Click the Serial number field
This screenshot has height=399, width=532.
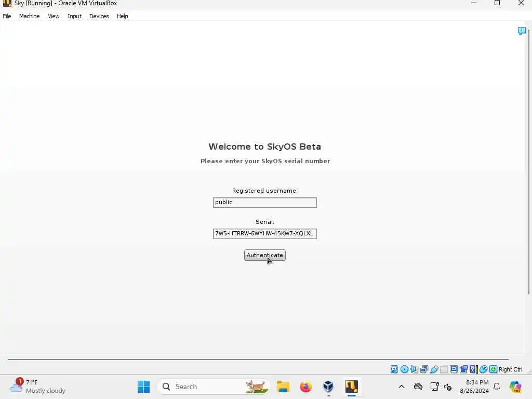click(264, 234)
